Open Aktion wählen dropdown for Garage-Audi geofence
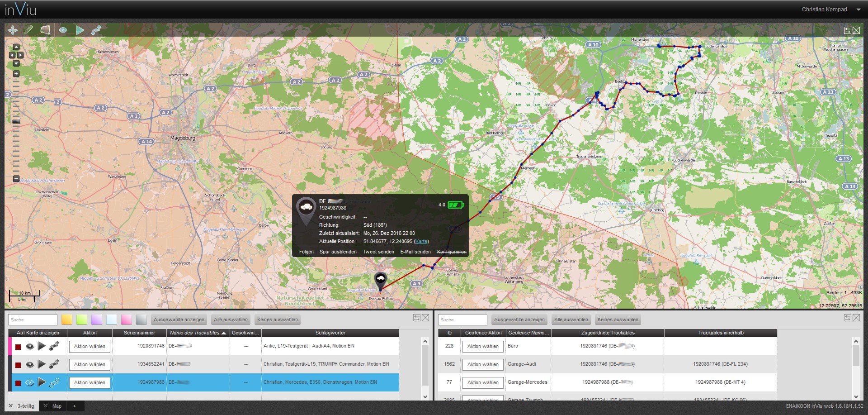Viewport: 868px width, 415px height. 483,364
